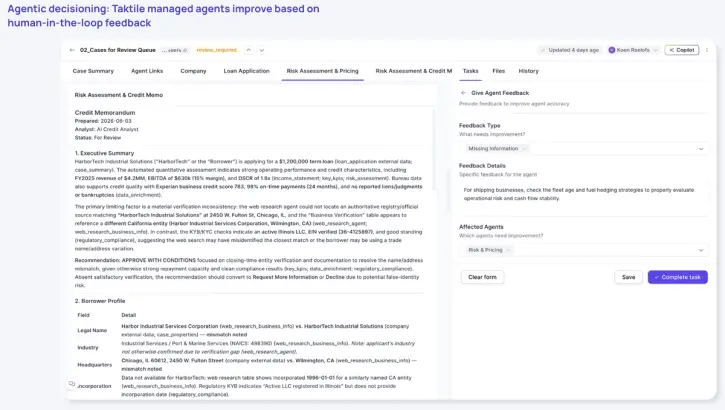This screenshot has height=410, width=725.
Task: Click the review_required status tag
Action: 216,50
